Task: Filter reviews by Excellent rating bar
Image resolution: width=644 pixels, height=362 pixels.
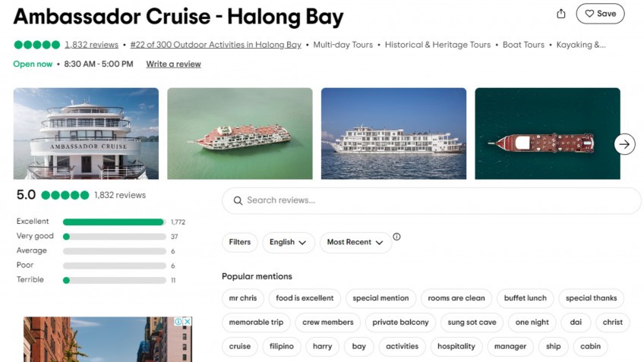Action: 114,222
